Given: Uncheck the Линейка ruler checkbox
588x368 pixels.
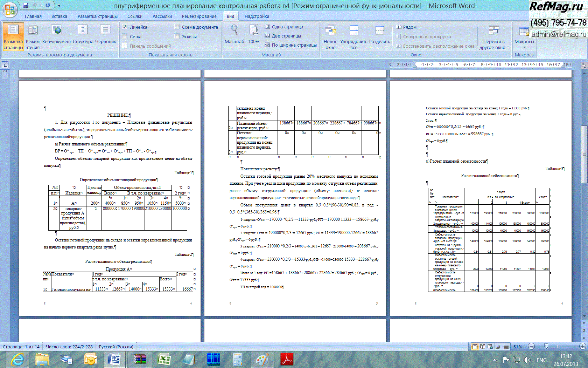Looking at the screenshot, I should (x=125, y=27).
